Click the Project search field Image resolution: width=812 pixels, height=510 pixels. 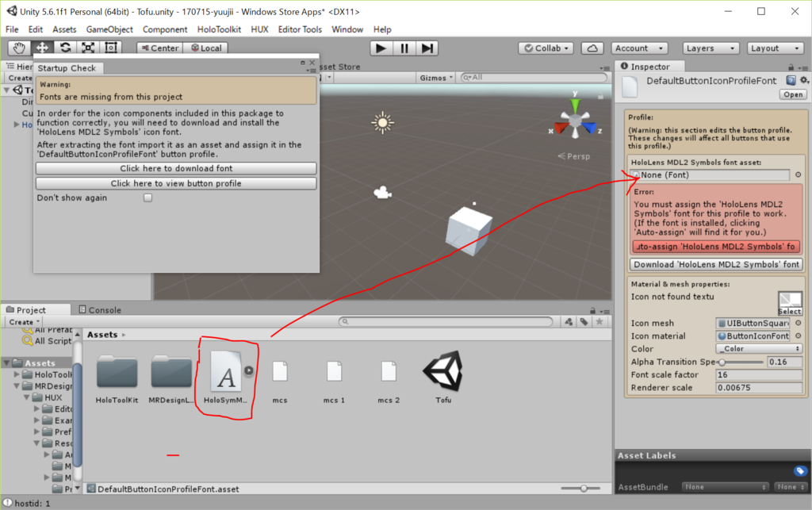coord(446,321)
